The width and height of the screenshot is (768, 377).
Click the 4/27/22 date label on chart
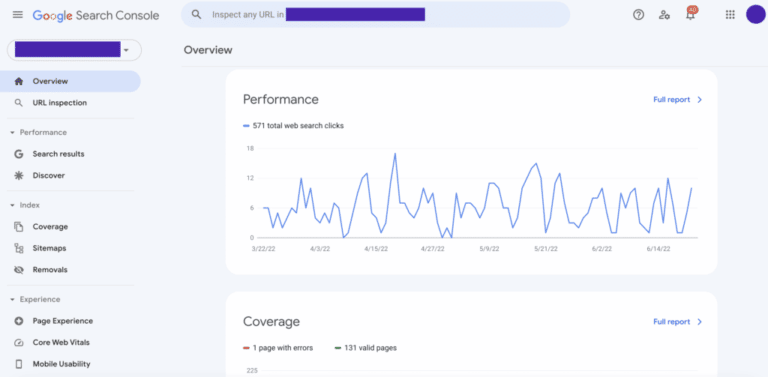pos(432,249)
